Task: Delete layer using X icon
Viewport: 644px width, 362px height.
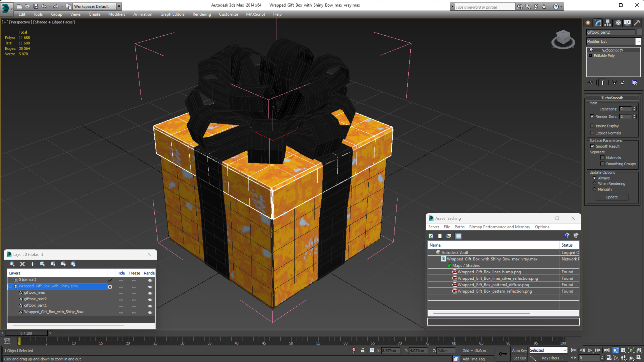Action: pyautogui.click(x=22, y=264)
